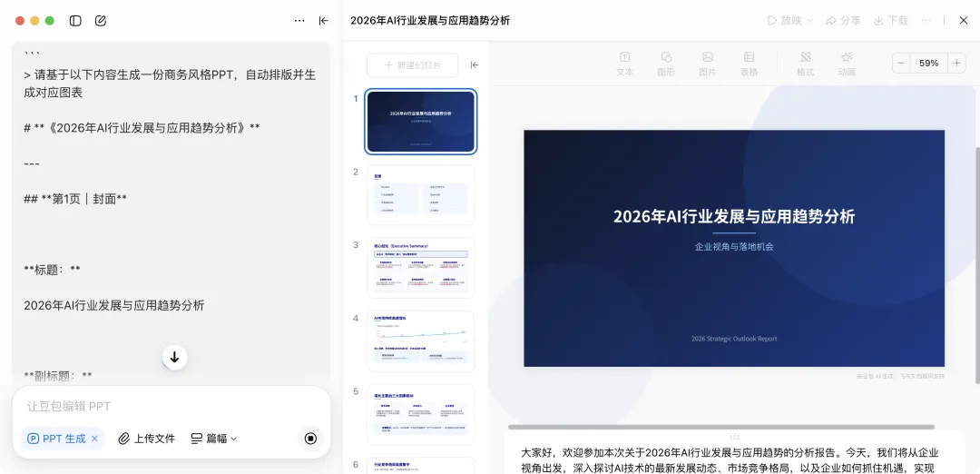
Task: Click the subtitle 企业视角与落地机会
Action: click(x=734, y=246)
